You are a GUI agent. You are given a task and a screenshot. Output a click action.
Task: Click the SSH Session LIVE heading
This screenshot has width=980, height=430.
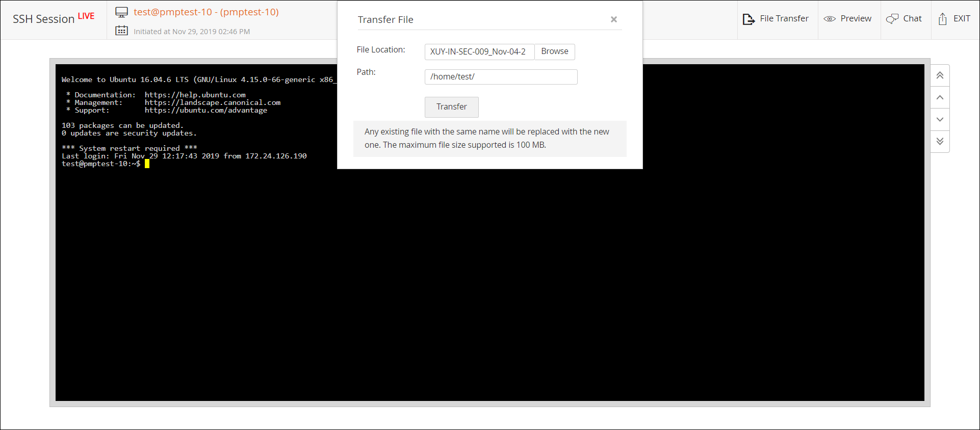coord(54,18)
